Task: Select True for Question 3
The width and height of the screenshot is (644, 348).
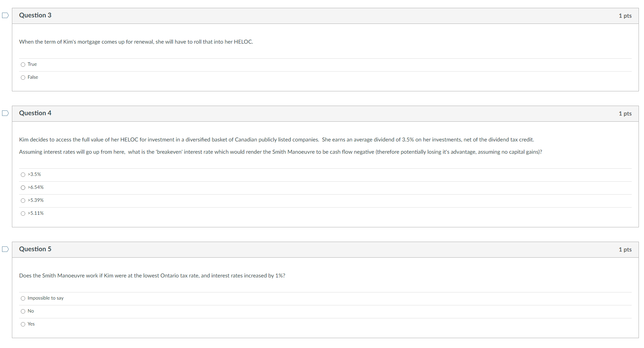Action: point(23,64)
